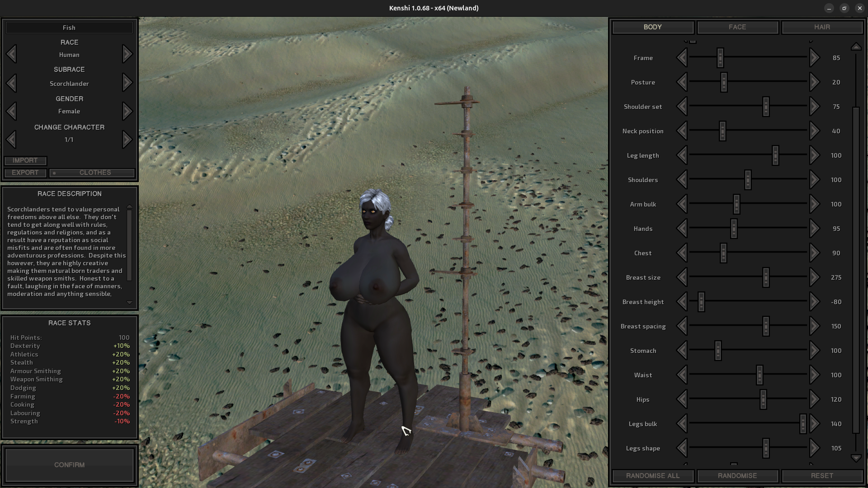This screenshot has height=488, width=868.
Task: Change gender using right arrow
Action: pyautogui.click(x=127, y=111)
